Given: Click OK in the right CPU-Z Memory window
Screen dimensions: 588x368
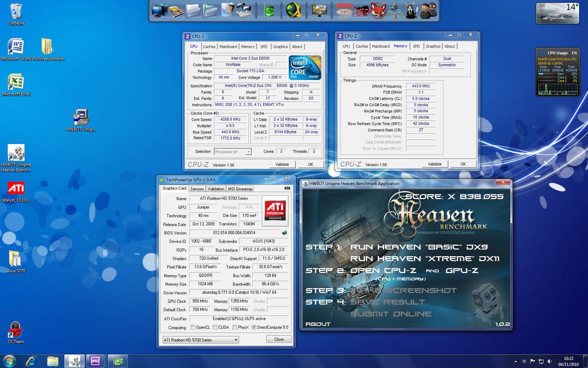Looking at the screenshot, I should 463,164.
